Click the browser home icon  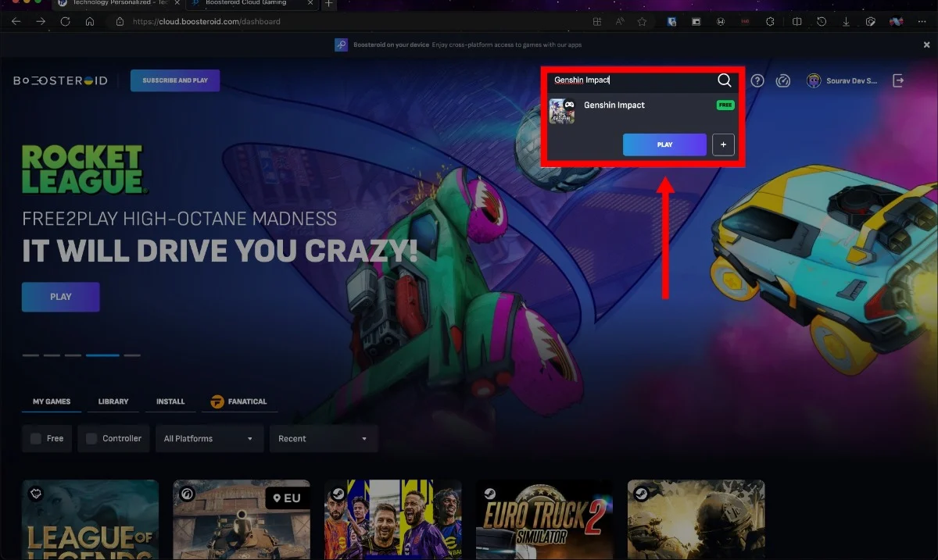[x=90, y=22]
